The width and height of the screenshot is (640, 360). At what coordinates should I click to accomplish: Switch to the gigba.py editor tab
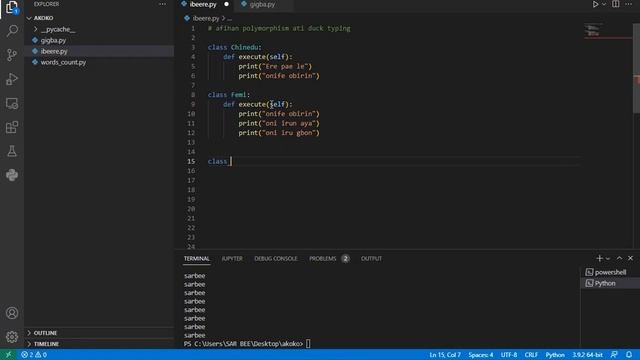[262, 4]
